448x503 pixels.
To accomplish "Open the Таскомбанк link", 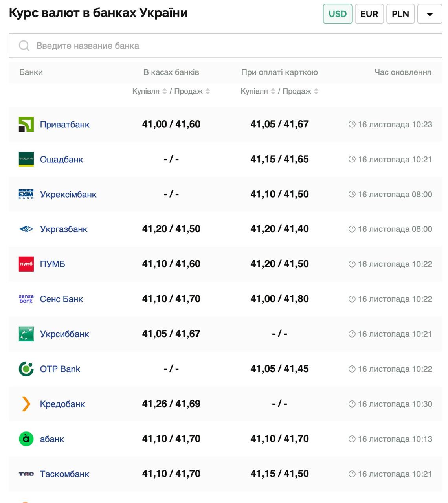I will click(x=64, y=474).
